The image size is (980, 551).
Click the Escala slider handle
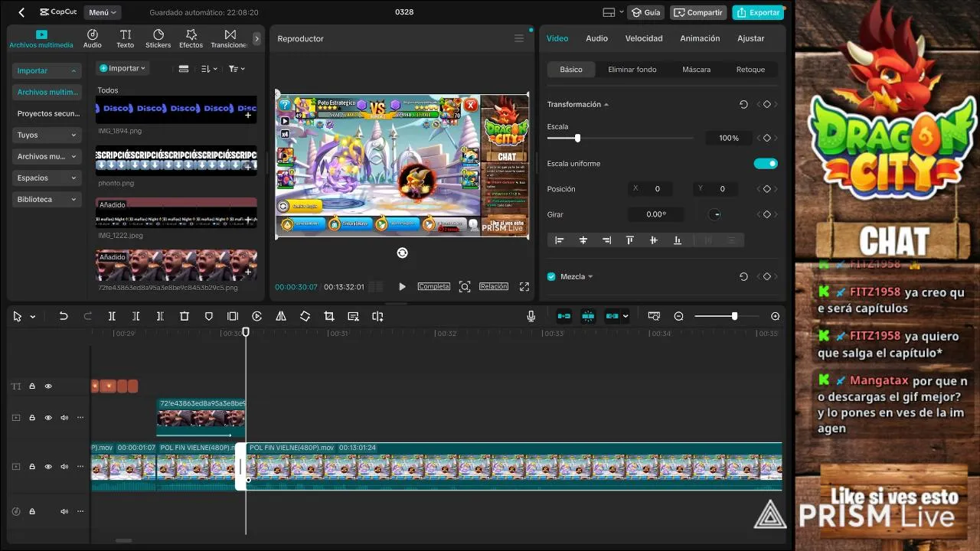(x=577, y=138)
